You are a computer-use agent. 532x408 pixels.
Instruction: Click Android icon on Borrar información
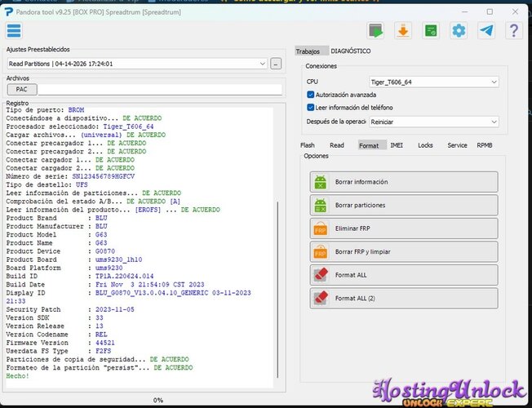coord(321,182)
